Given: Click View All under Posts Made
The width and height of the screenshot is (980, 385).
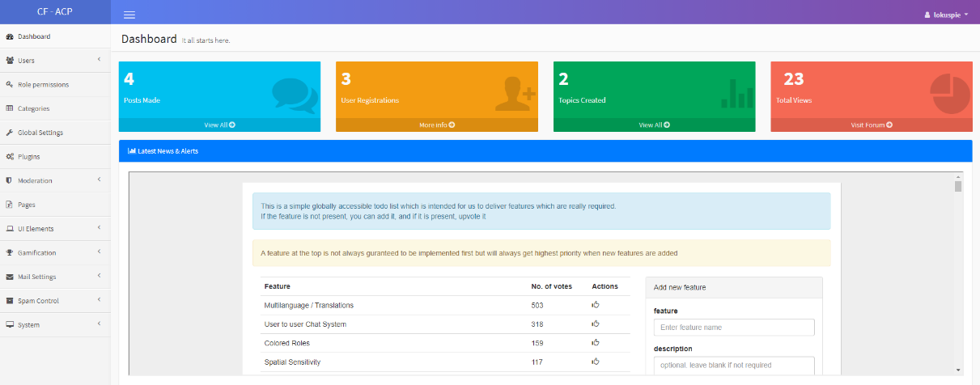Looking at the screenshot, I should click(x=219, y=125).
